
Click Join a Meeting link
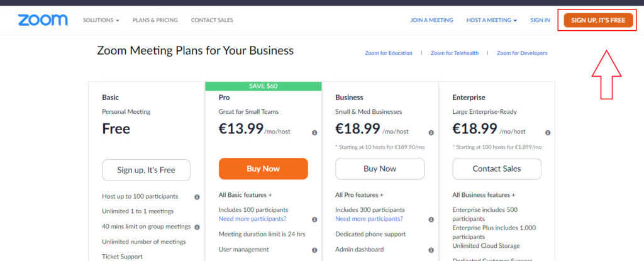431,20
